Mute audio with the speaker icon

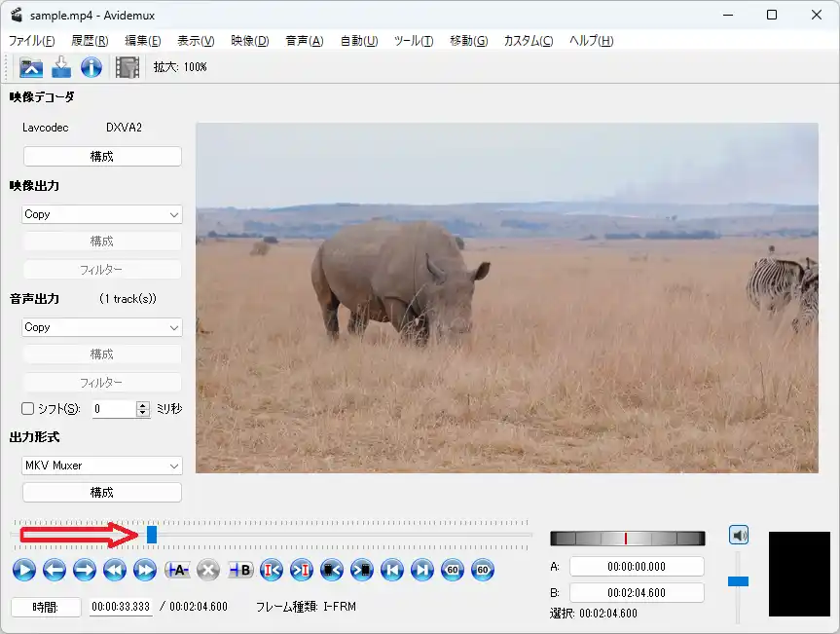tap(739, 535)
